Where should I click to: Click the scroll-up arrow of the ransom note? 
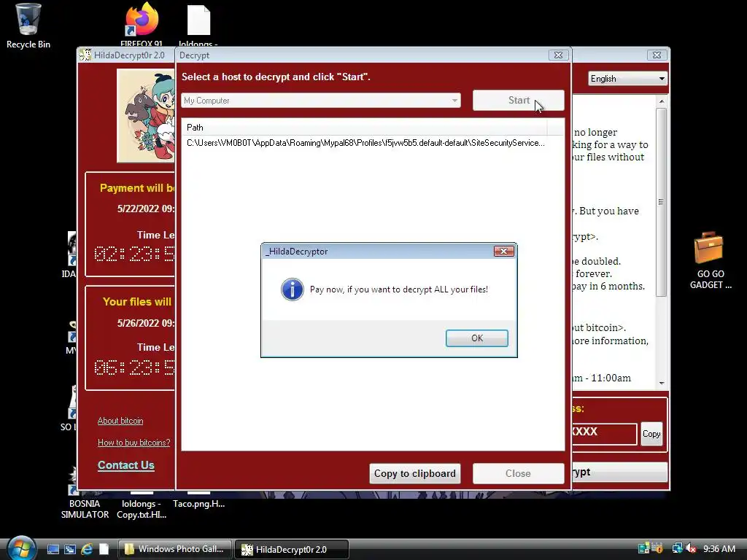click(x=661, y=101)
